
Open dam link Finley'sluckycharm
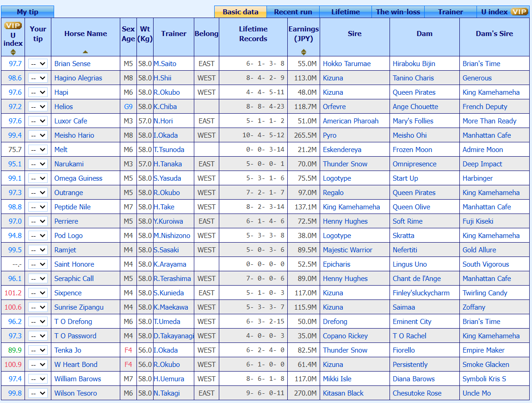[x=421, y=293]
